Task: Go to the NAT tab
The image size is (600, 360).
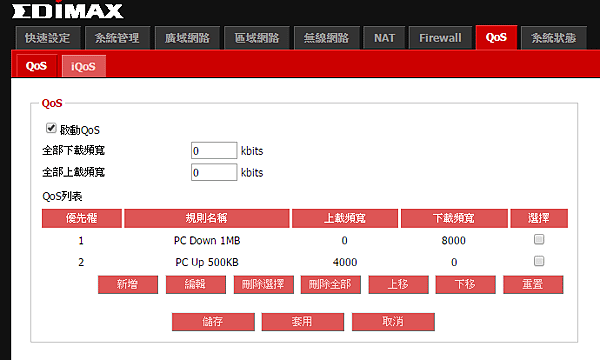Action: [384, 38]
